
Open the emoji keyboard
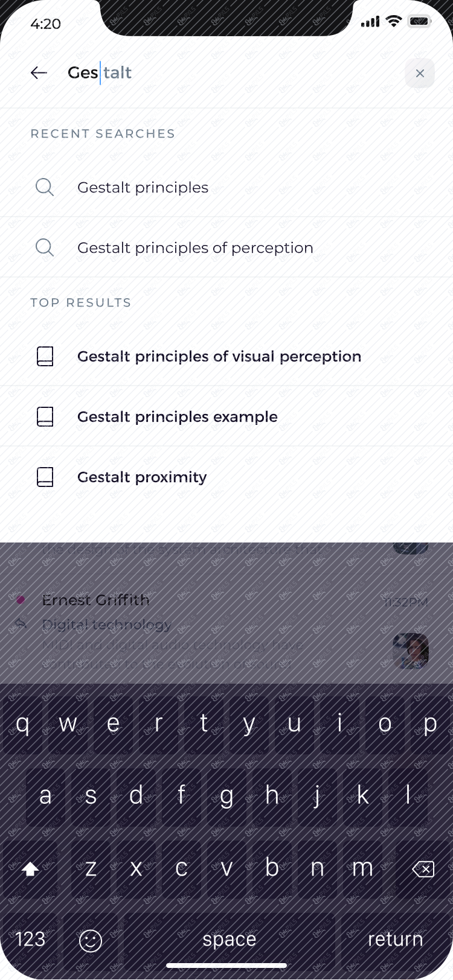tap(91, 940)
